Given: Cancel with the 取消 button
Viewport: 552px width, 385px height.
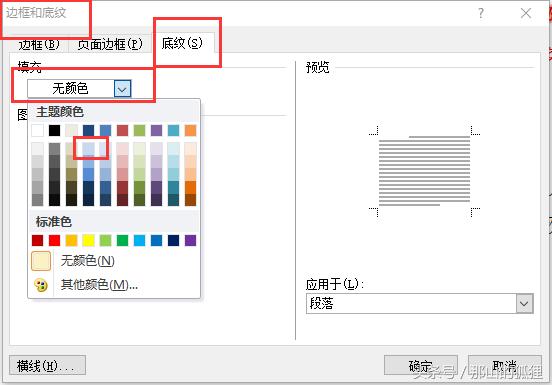Looking at the screenshot, I should pyautogui.click(x=504, y=366).
